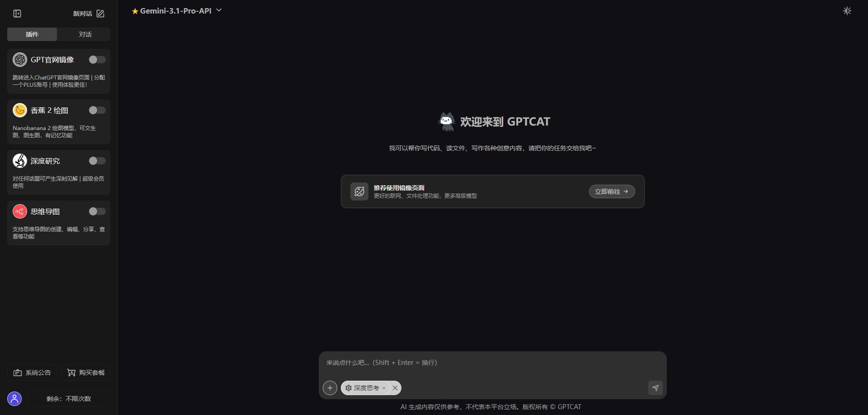
Task: Click the 更好的联网、文件处理功能 subtitle text
Action: (x=425, y=196)
